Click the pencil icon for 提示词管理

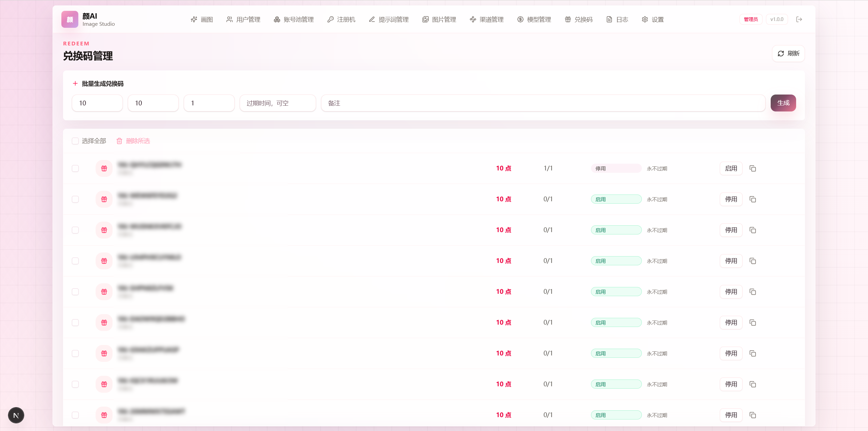point(372,19)
